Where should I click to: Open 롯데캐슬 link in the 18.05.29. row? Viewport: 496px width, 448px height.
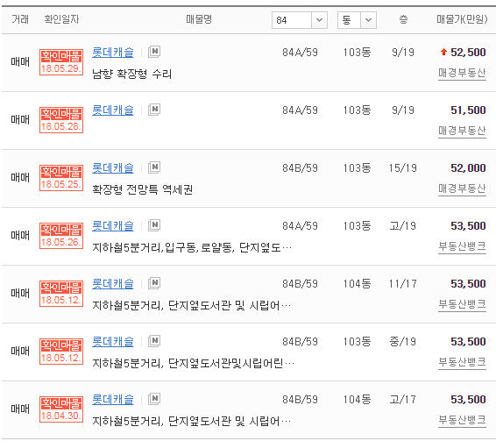click(x=113, y=53)
